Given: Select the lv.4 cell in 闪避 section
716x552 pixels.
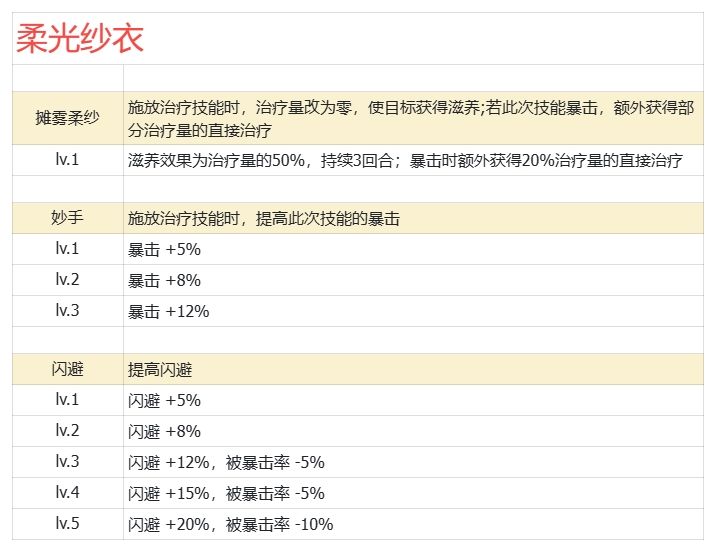Looking at the screenshot, I should tap(67, 493).
